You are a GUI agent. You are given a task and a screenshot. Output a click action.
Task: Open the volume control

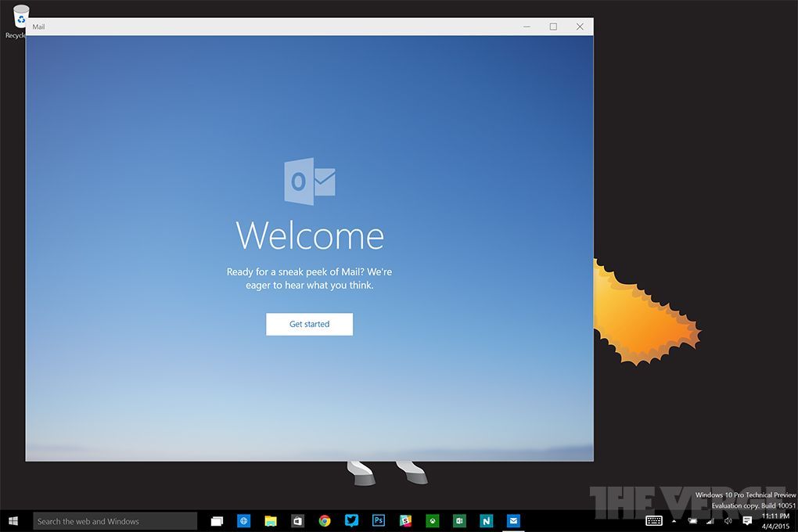click(x=727, y=520)
